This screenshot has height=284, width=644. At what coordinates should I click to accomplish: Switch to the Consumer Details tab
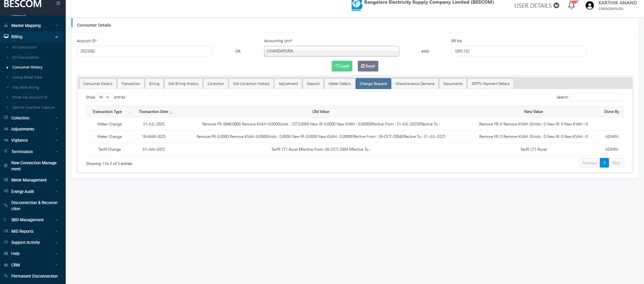pyautogui.click(x=98, y=84)
